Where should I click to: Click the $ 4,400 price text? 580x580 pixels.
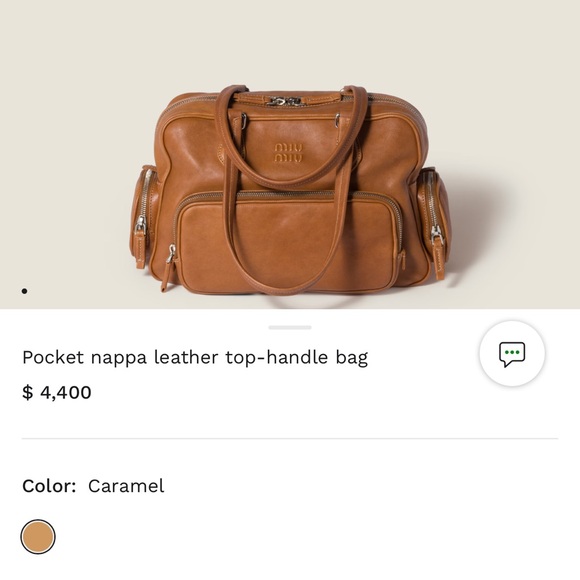click(x=57, y=392)
